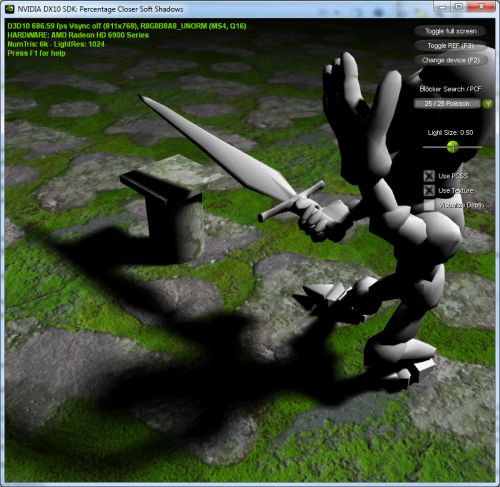Image resolution: width=500 pixels, height=487 pixels.
Task: Click the 'Press F1 for help' text
Action: 36,53
